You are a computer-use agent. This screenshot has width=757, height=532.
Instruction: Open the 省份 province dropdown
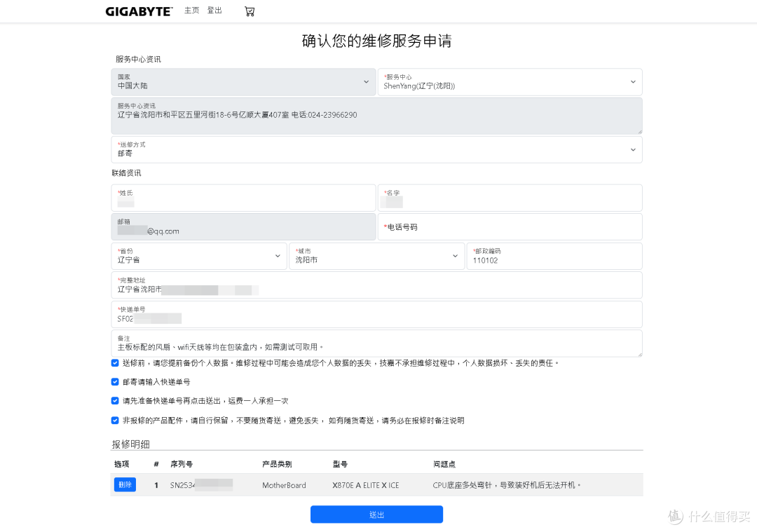click(199, 257)
